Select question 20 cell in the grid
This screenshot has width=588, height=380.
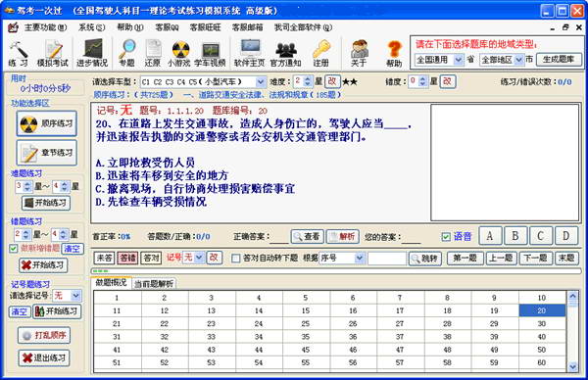[542, 310]
